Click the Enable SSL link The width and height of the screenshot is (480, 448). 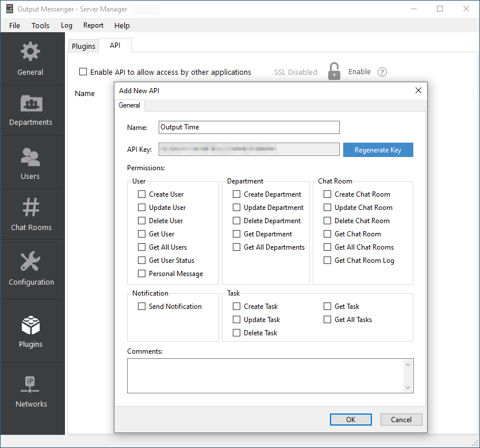click(x=359, y=72)
